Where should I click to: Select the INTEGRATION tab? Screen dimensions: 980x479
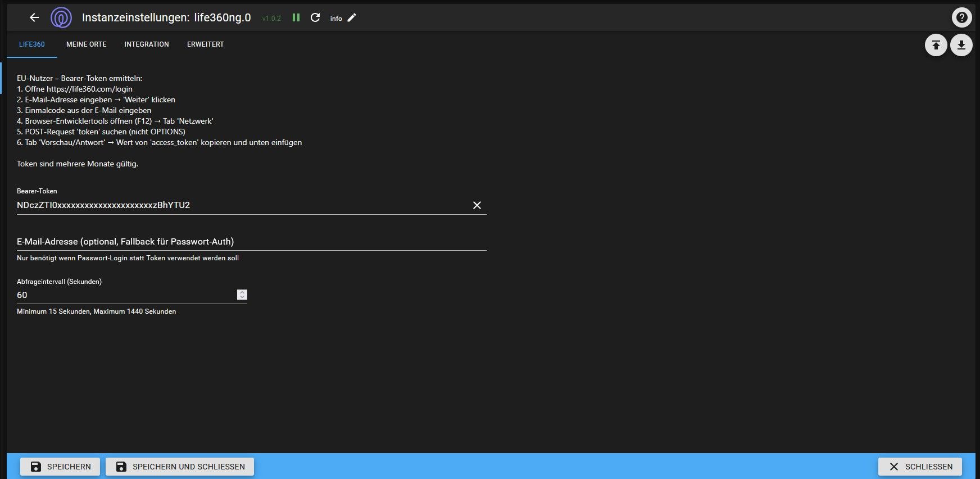pyautogui.click(x=147, y=44)
